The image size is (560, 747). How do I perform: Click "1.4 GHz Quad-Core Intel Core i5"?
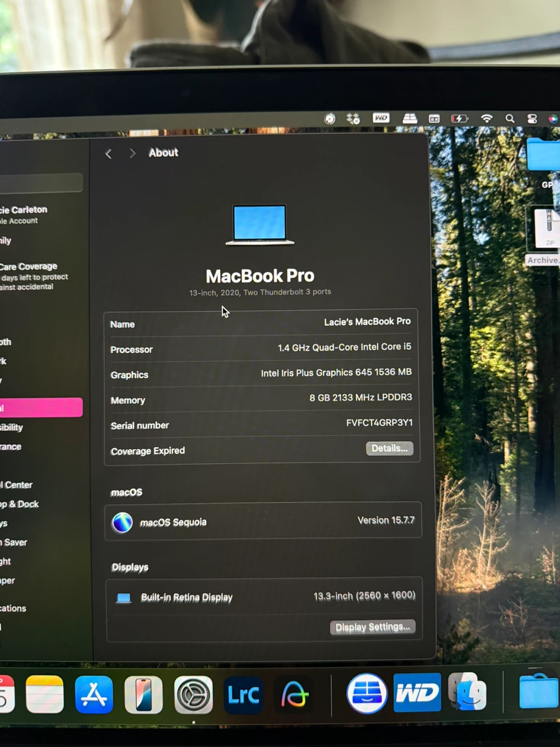[x=344, y=347]
